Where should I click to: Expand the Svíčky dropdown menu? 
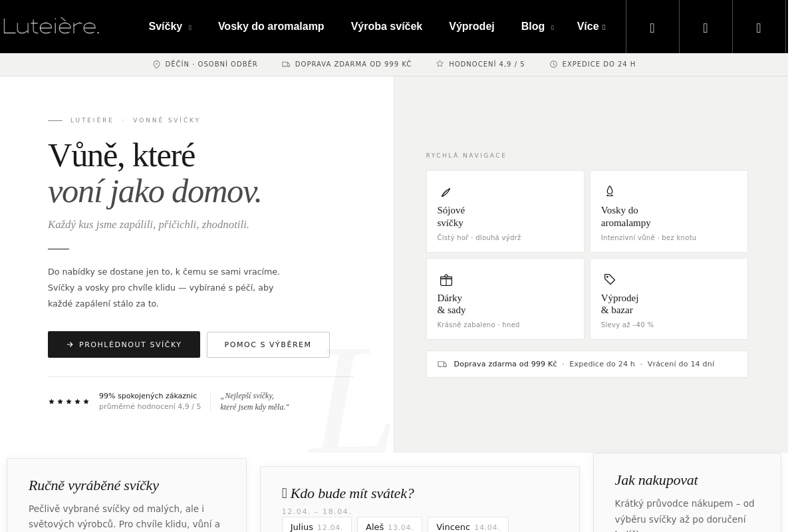point(170,27)
